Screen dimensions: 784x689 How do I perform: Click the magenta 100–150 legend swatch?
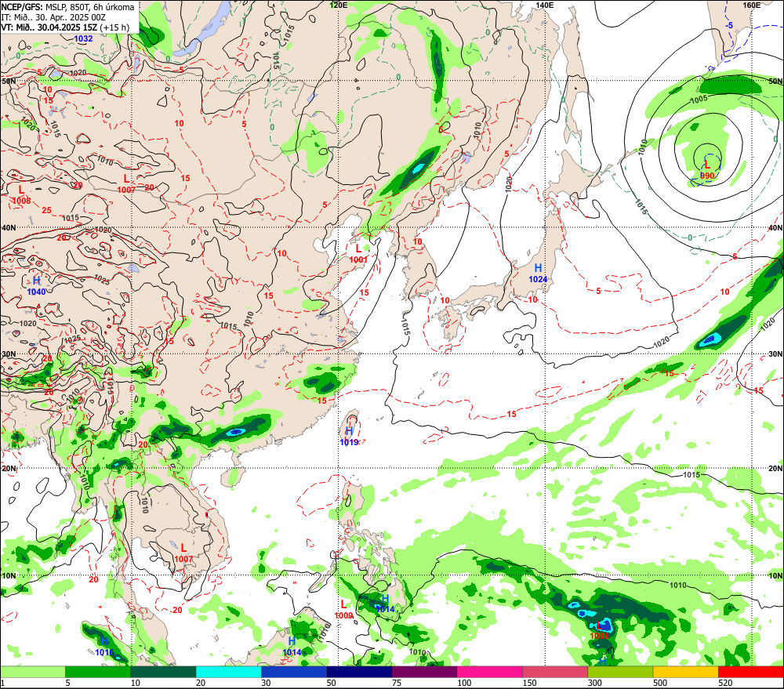(489, 672)
